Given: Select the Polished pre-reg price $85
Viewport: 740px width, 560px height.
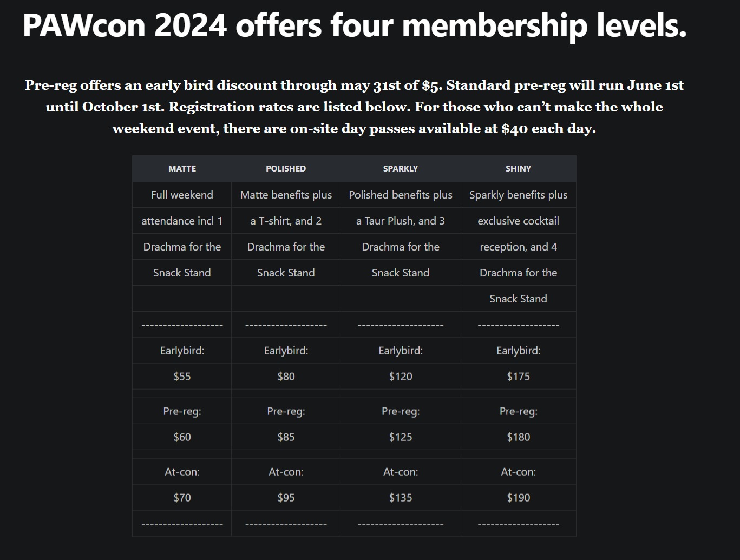Looking at the screenshot, I should pyautogui.click(x=286, y=437).
